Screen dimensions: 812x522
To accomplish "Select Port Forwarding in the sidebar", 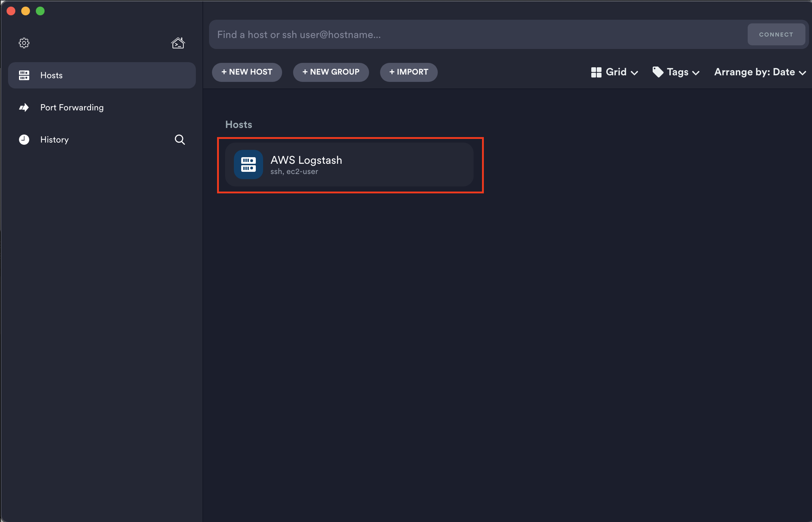I will (x=72, y=107).
